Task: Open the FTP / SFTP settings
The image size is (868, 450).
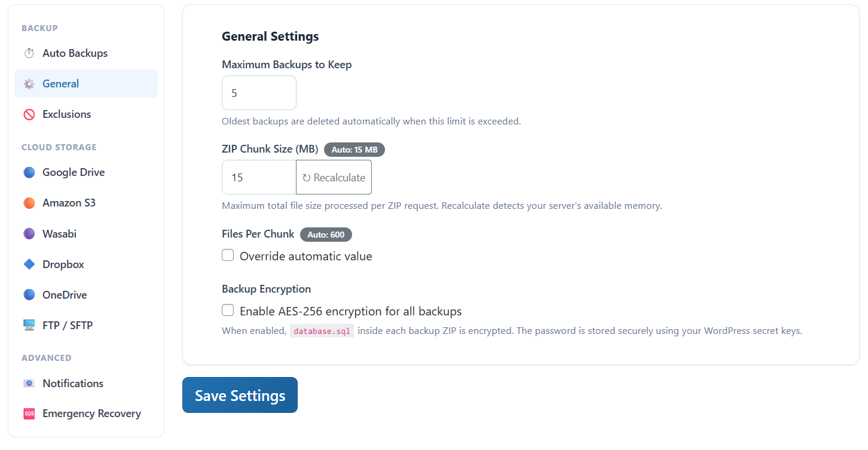Action: tap(86, 326)
